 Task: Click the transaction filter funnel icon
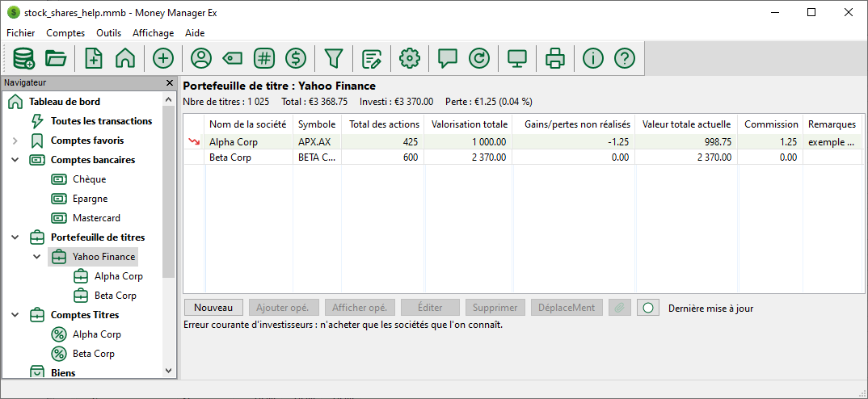coord(333,58)
